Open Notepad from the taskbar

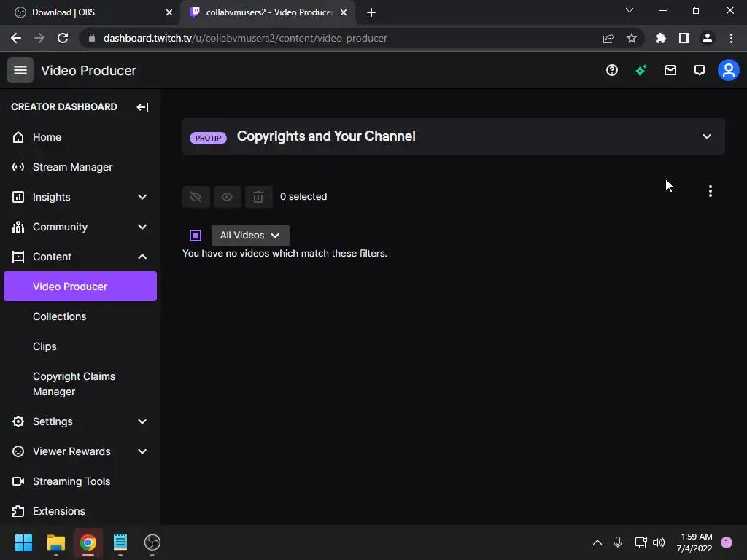point(120,542)
